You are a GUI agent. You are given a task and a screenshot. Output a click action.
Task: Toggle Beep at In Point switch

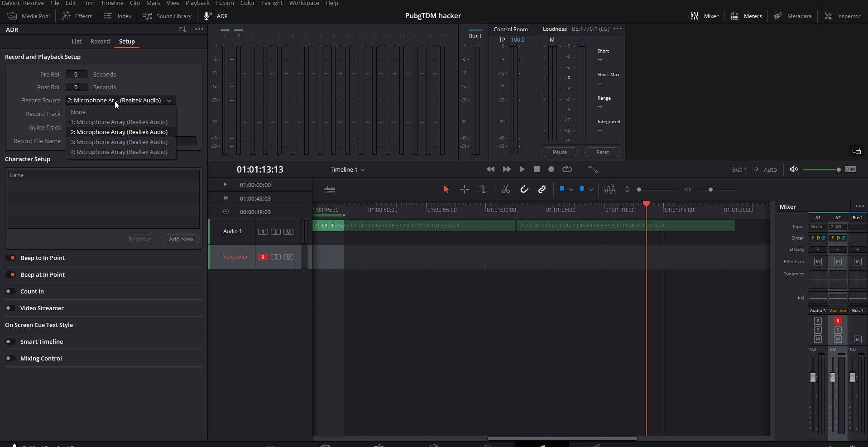pos(10,274)
